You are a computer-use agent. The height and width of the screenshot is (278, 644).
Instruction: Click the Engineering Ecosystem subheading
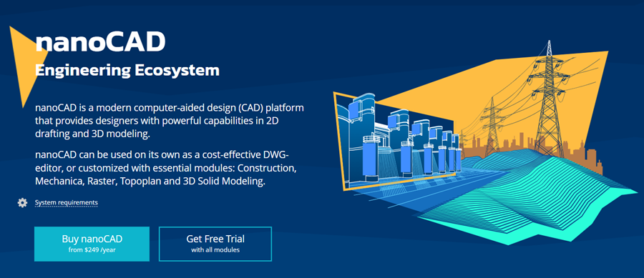coord(127,70)
